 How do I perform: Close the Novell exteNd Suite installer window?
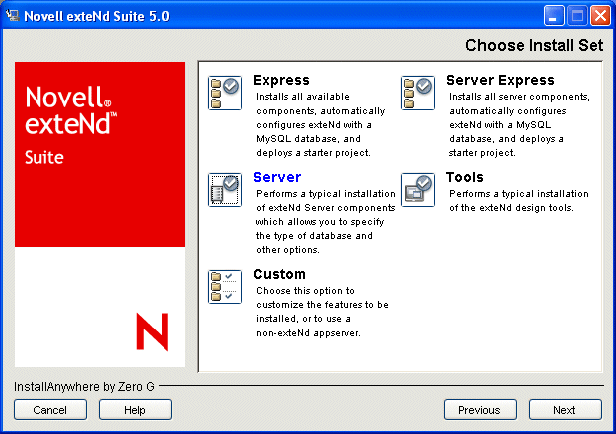[x=601, y=16]
